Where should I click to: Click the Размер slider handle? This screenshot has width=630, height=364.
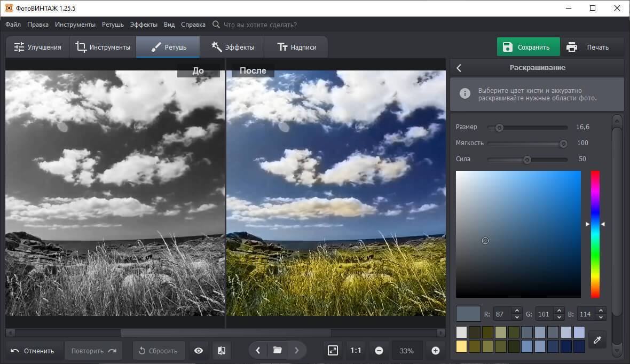[499, 128]
